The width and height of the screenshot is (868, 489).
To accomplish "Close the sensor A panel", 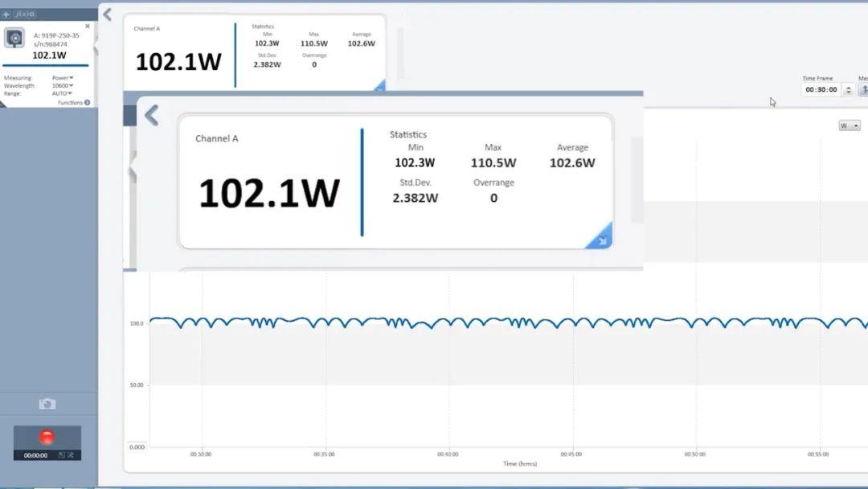I will pyautogui.click(x=88, y=27).
